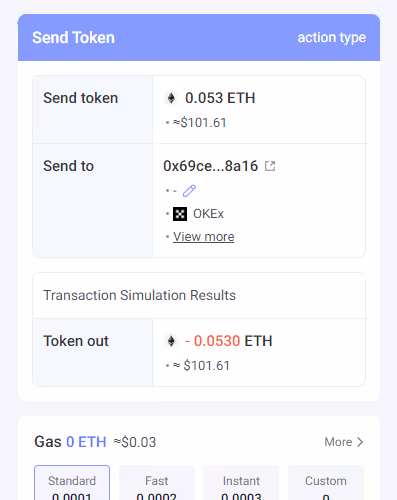Click the OKEx exchange logo
The height and width of the screenshot is (500, 397).
180,214
